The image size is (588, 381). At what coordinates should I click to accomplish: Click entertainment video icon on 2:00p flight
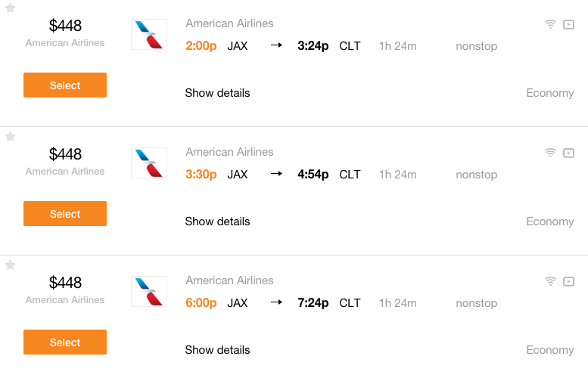pos(568,24)
